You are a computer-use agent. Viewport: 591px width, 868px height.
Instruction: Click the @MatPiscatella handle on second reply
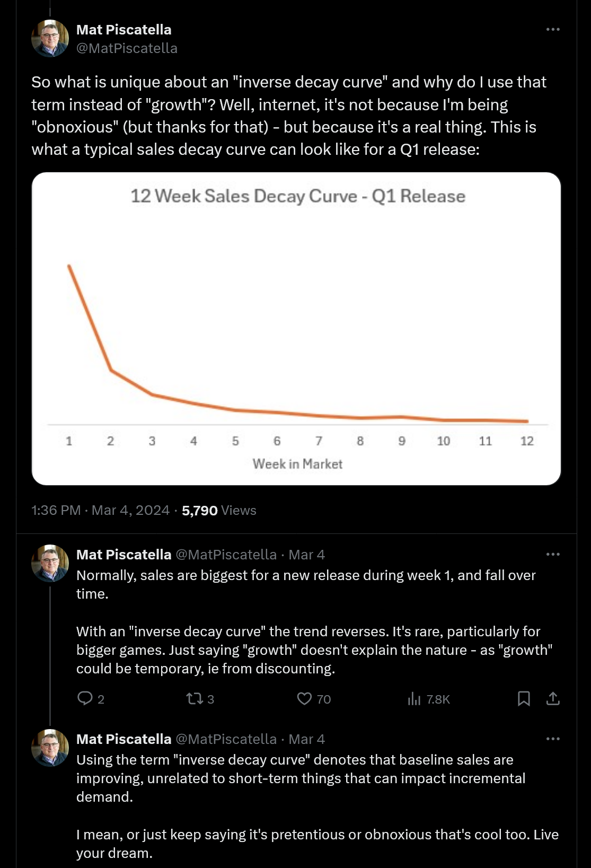226,739
